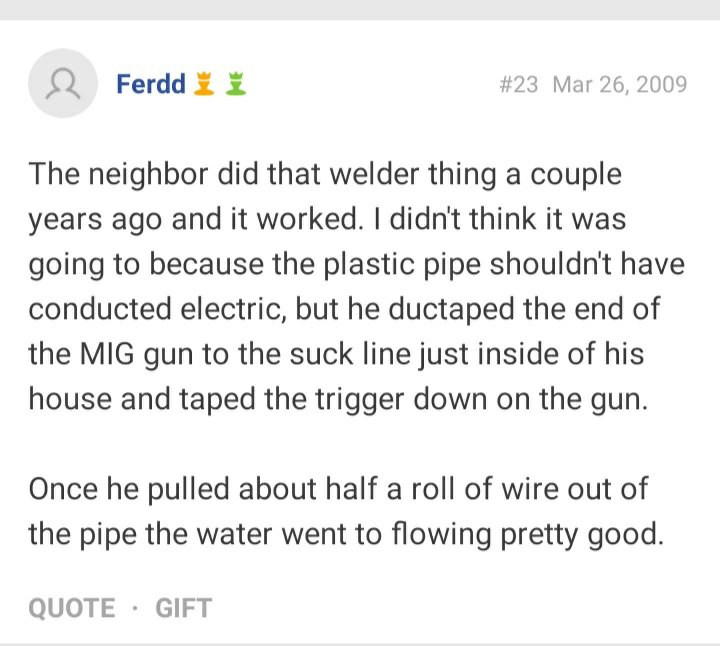Click the green crown badge icon

pyautogui.click(x=236, y=84)
